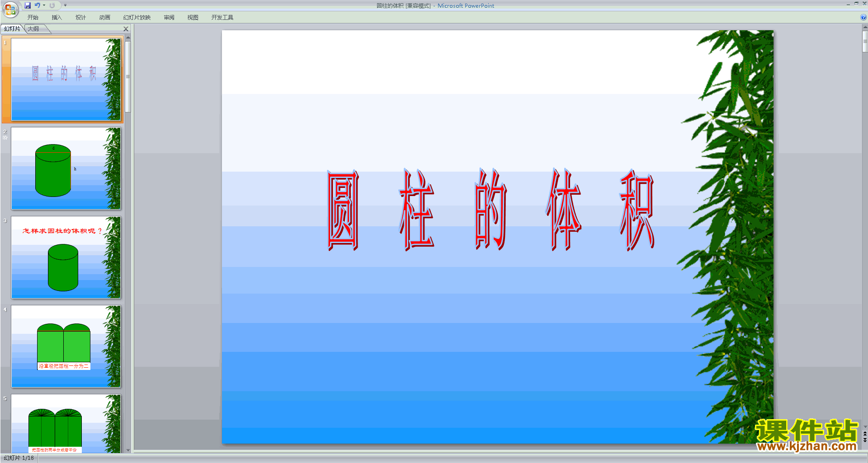
Task: Click the slide pane scrollbar thumb
Action: pyautogui.click(x=128, y=77)
